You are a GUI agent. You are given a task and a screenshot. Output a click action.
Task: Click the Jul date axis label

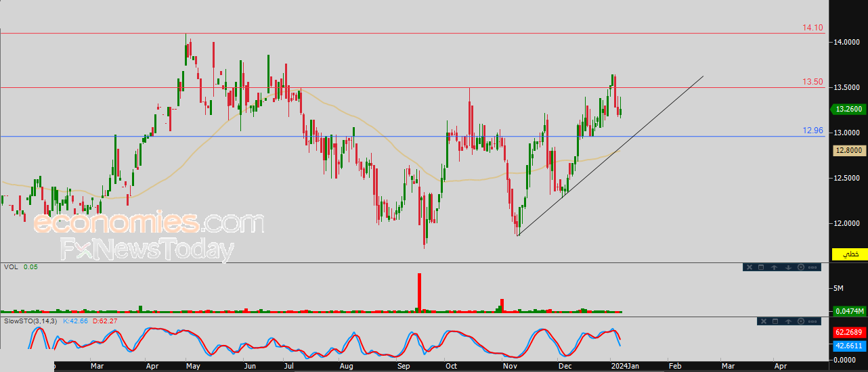[289, 366]
